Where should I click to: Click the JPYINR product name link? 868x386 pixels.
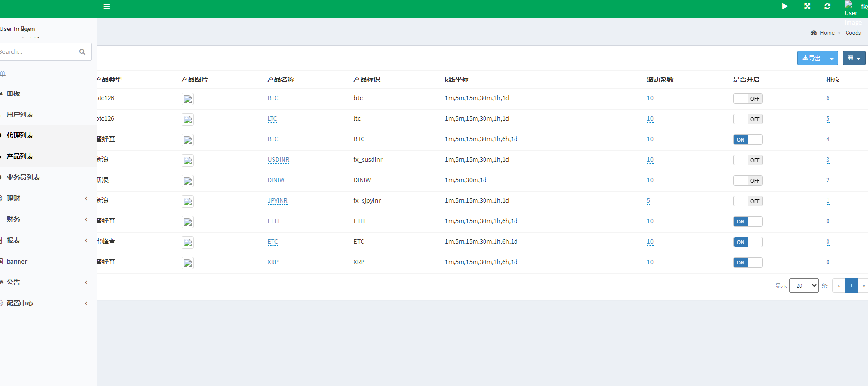(277, 201)
